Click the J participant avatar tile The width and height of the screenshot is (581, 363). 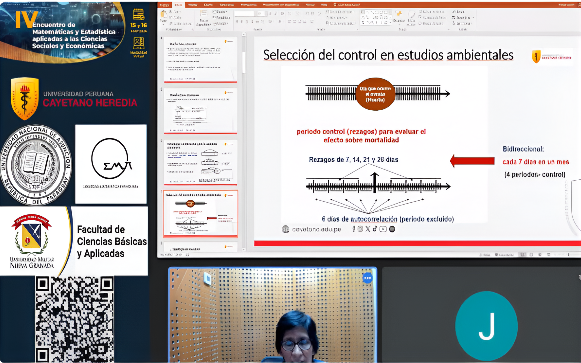pyautogui.click(x=486, y=326)
